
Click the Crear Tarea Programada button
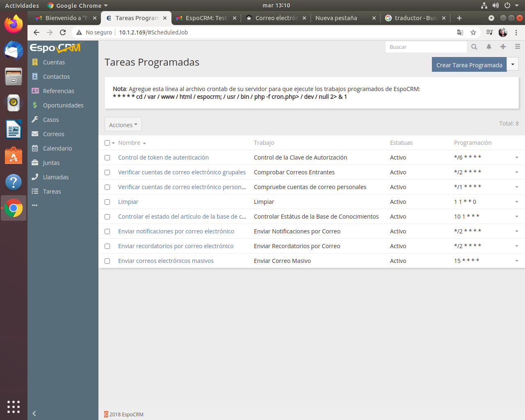pyautogui.click(x=469, y=65)
